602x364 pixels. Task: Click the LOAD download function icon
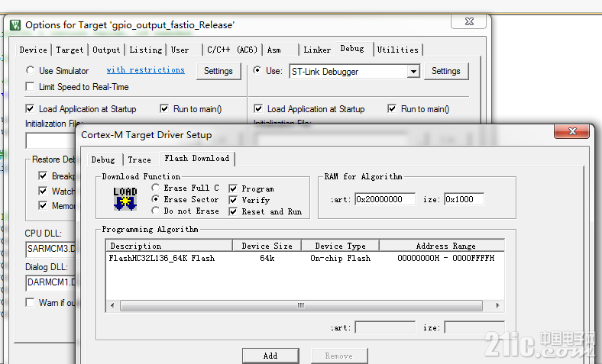point(125,198)
